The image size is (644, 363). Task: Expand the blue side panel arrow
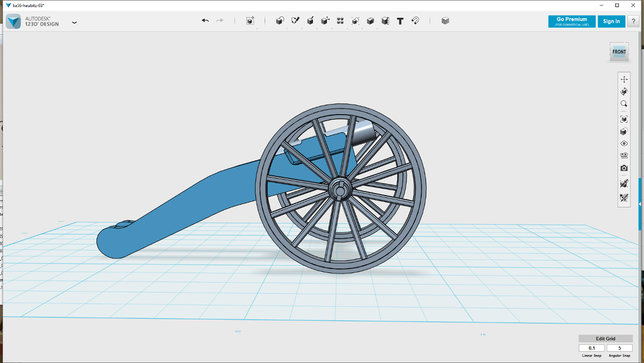(640, 204)
